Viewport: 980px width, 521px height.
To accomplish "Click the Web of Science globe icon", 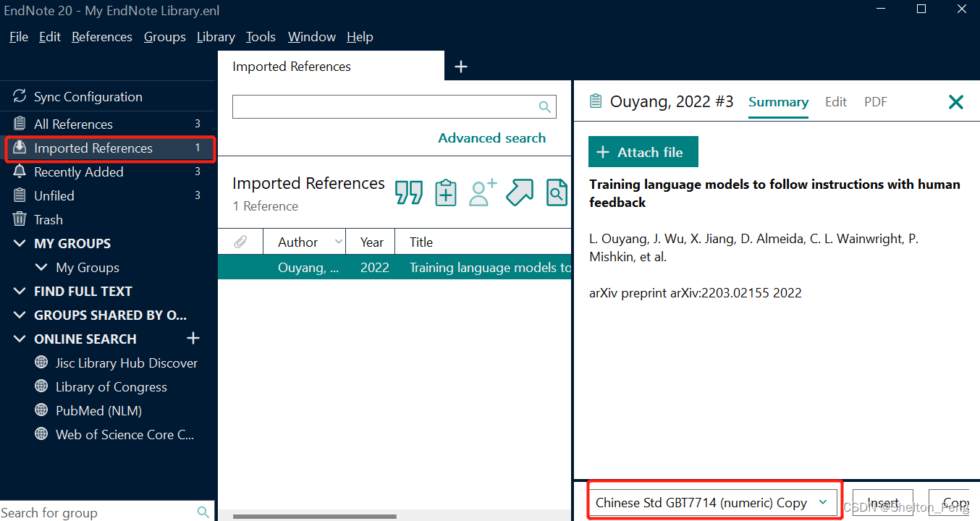I will pos(42,434).
